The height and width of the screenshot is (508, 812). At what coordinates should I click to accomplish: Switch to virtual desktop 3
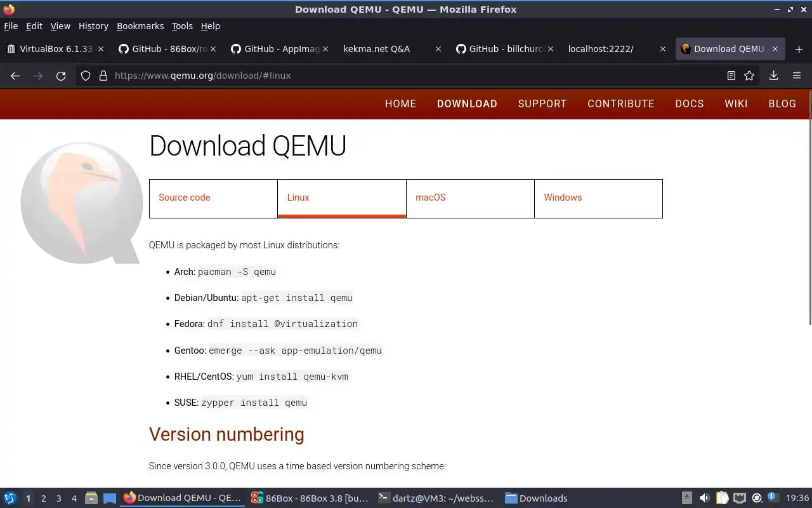point(58,498)
